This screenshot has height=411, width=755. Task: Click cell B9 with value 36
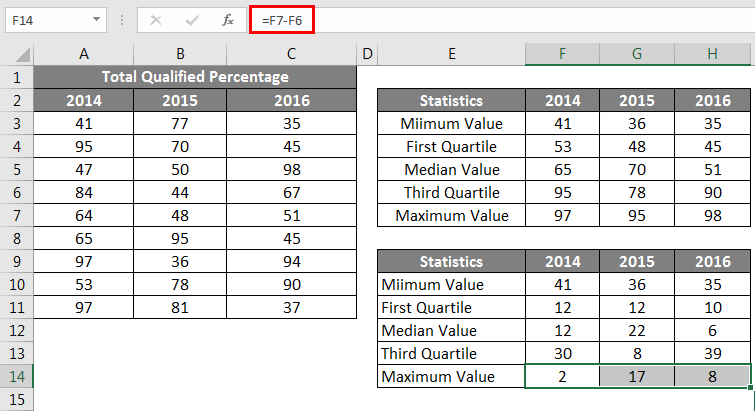180,262
